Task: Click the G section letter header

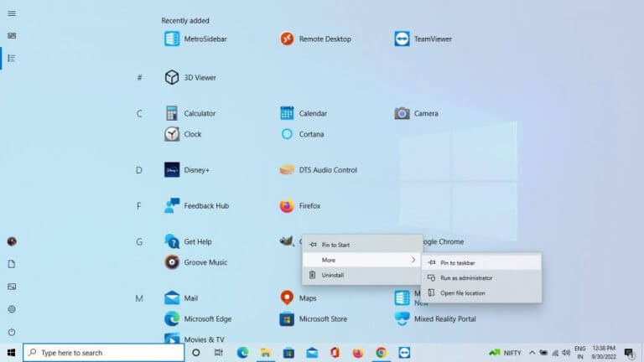Action: point(140,241)
